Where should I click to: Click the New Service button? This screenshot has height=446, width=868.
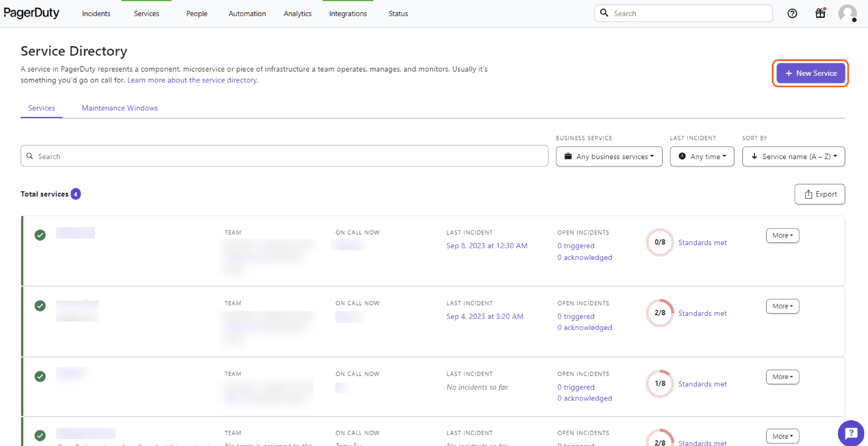[x=810, y=73]
